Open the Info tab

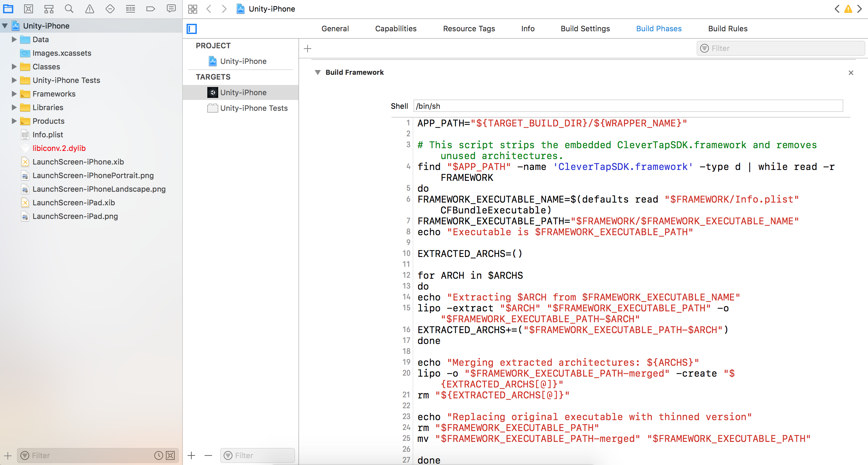[x=528, y=29]
